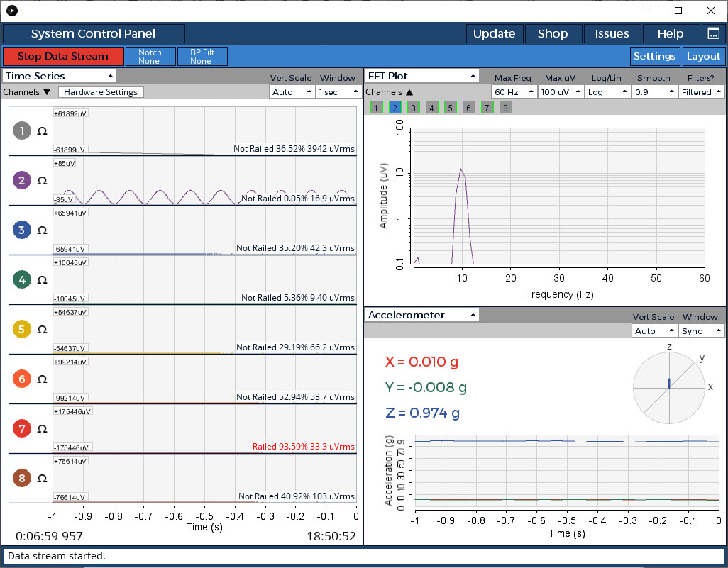Click the Hardware Settings button
The height and width of the screenshot is (568, 728).
pos(101,92)
